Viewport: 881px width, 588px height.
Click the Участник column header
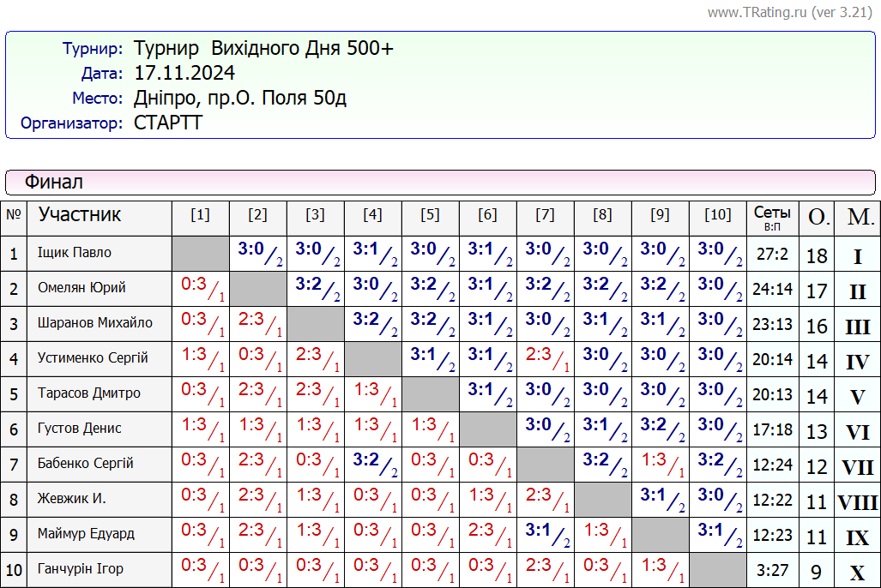80,215
